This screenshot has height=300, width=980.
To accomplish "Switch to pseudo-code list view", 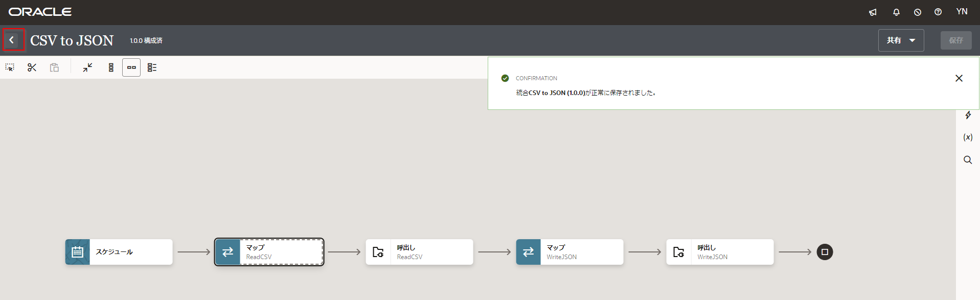I will pos(152,67).
